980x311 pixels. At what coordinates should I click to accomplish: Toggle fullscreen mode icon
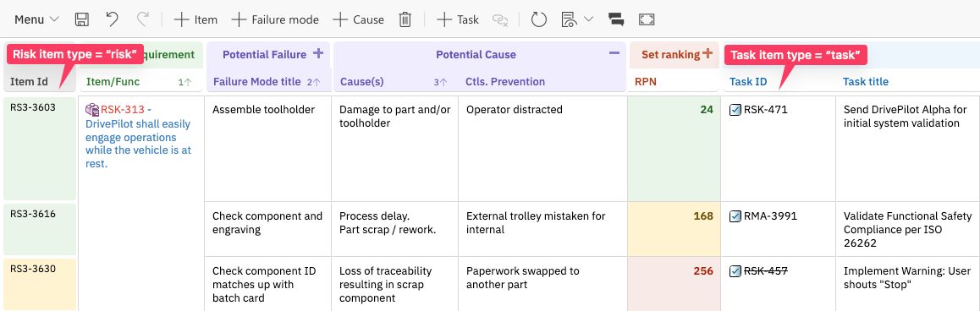[647, 19]
